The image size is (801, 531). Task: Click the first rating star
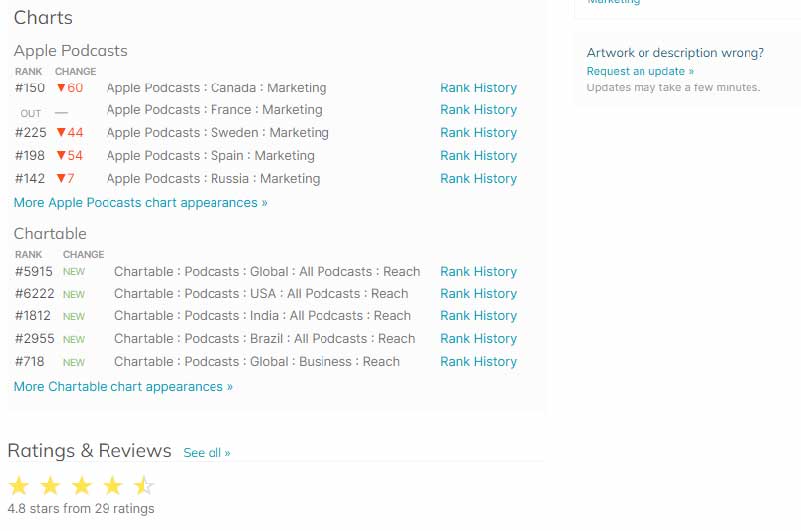(19, 486)
